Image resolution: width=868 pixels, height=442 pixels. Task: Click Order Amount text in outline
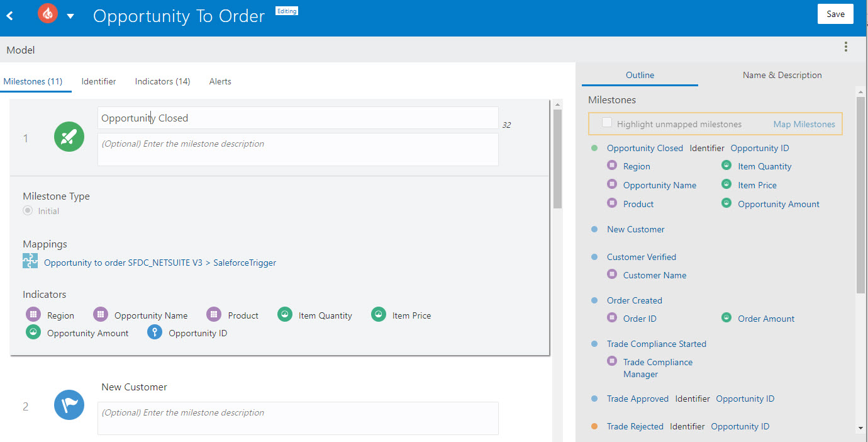point(766,319)
